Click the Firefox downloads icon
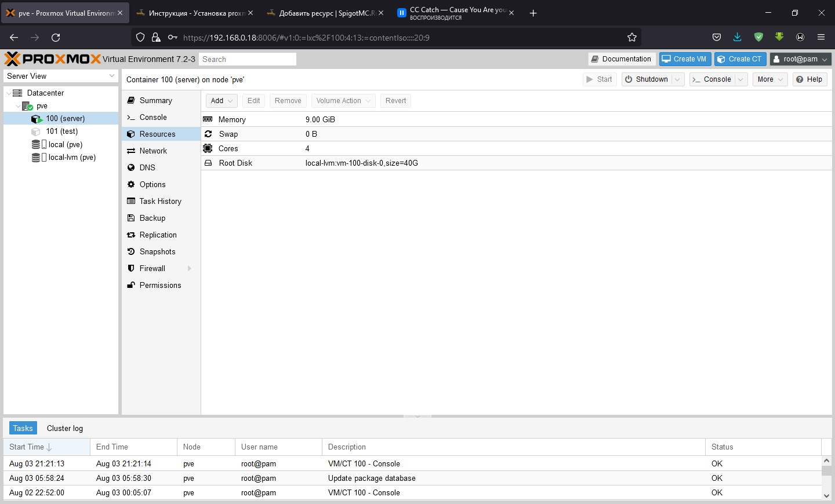 [x=738, y=37]
